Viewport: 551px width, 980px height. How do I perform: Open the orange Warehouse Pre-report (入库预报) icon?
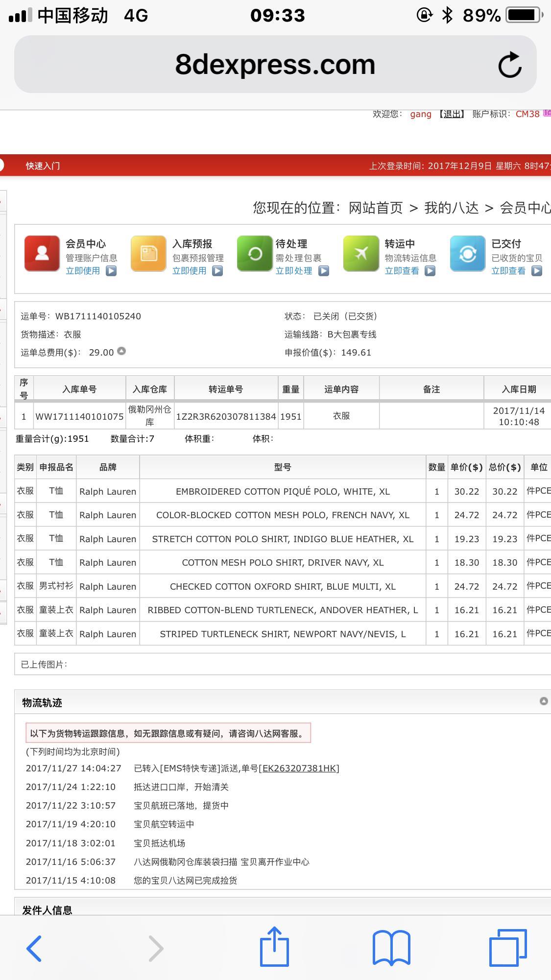tap(148, 253)
